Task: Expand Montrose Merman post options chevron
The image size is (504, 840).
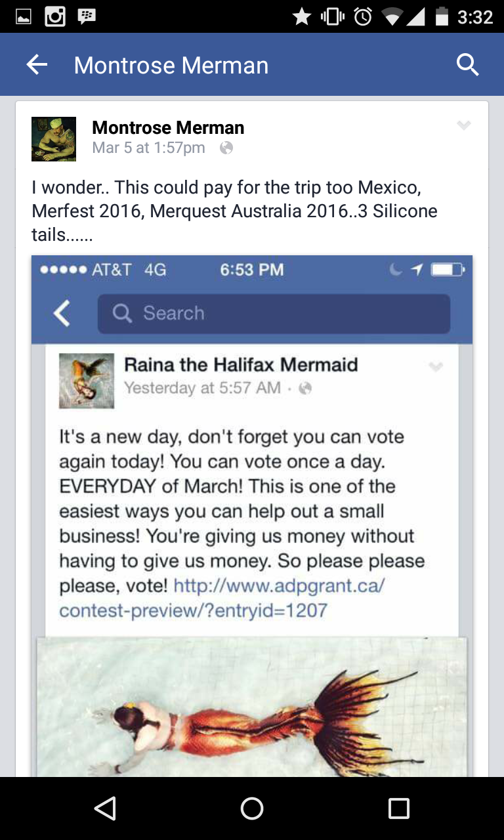Action: (x=464, y=125)
